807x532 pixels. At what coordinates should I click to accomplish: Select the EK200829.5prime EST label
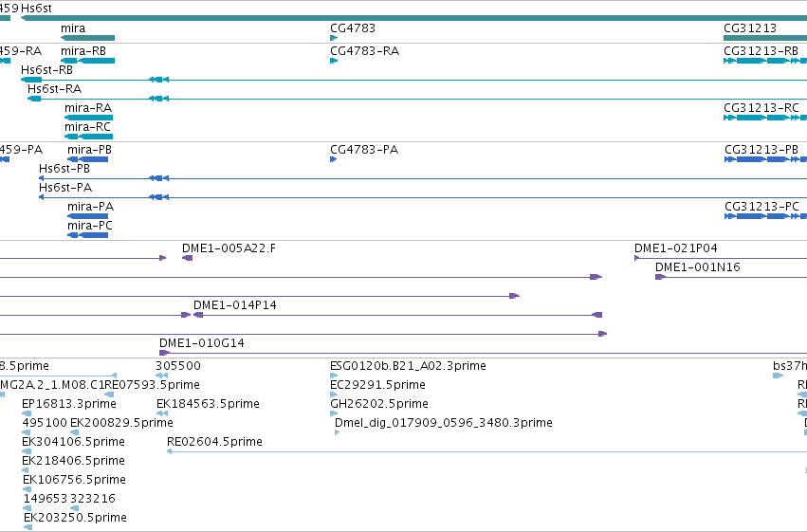point(121,423)
